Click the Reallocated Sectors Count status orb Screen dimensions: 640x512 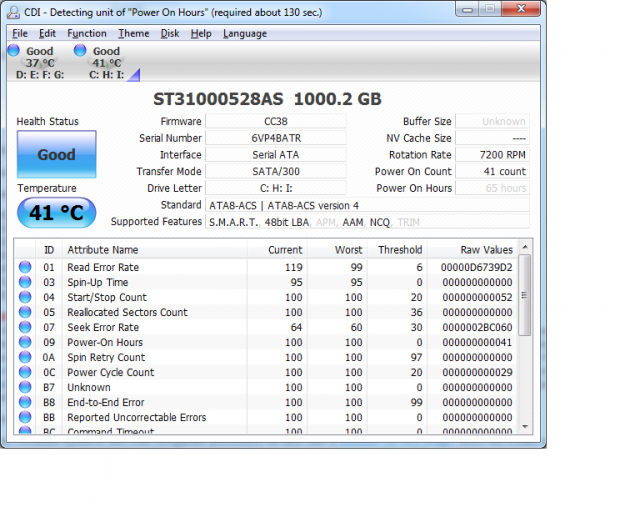(25, 312)
